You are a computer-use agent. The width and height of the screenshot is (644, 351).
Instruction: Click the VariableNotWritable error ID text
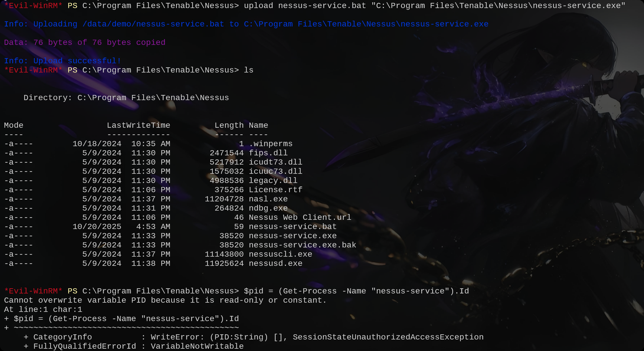[197, 346]
